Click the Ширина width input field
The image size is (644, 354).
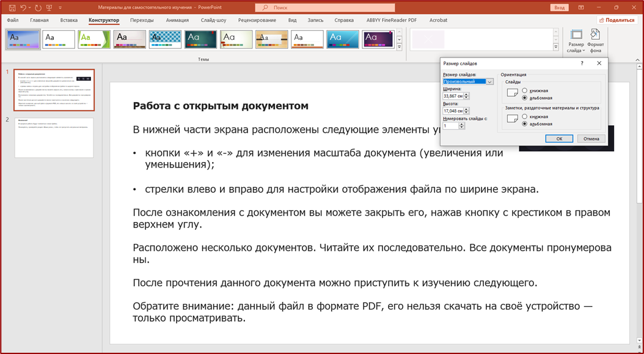pos(453,96)
